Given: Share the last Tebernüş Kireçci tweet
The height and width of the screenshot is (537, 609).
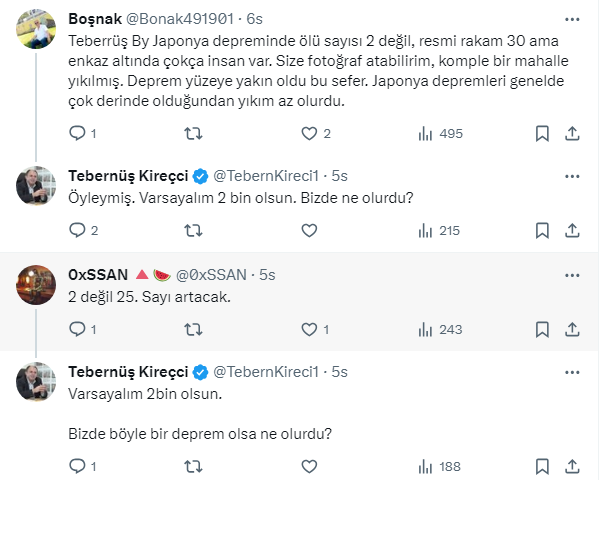Looking at the screenshot, I should click(x=573, y=465).
